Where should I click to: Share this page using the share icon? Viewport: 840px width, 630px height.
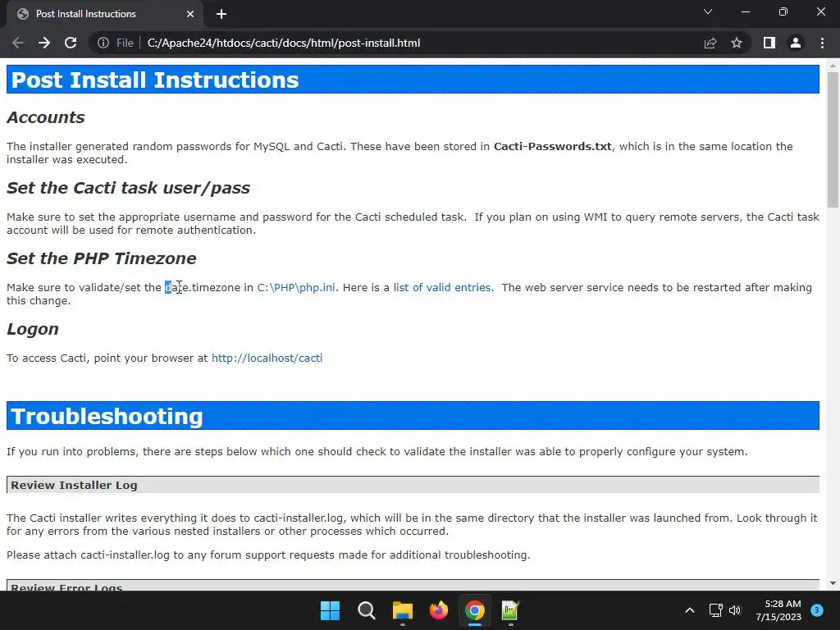click(x=710, y=43)
